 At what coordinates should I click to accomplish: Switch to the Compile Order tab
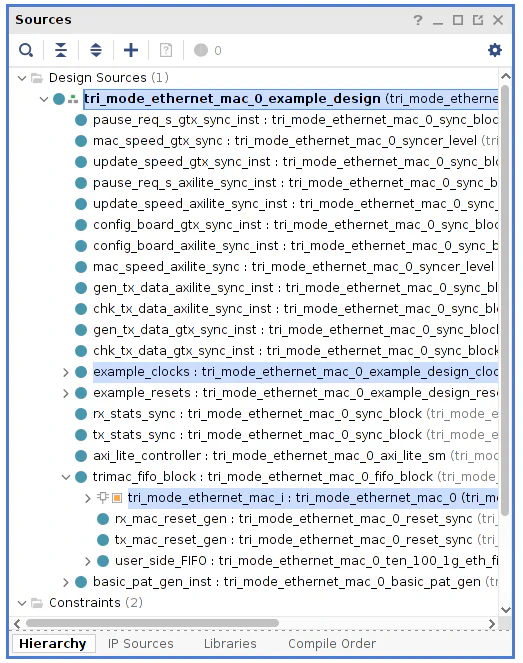(332, 643)
